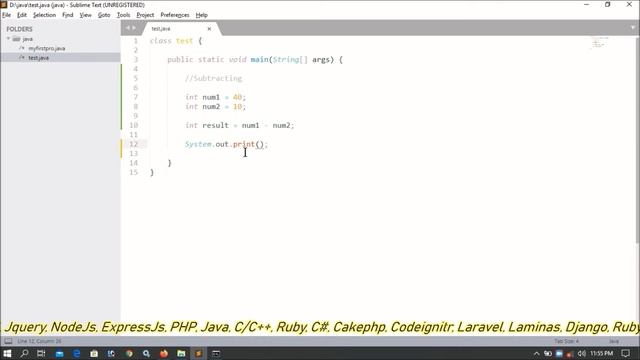Click the 'int result' declaration line
The width and height of the screenshot is (640, 360).
coord(240,125)
